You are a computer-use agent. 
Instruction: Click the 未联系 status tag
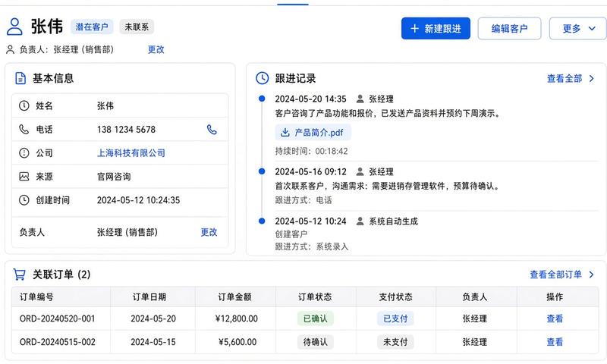click(x=137, y=27)
